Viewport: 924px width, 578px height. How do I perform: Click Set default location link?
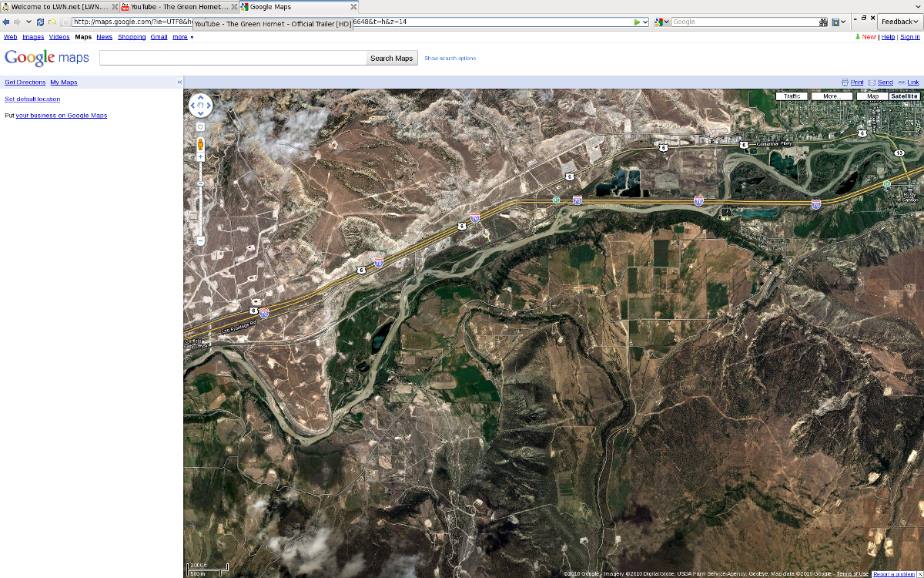[x=32, y=99]
